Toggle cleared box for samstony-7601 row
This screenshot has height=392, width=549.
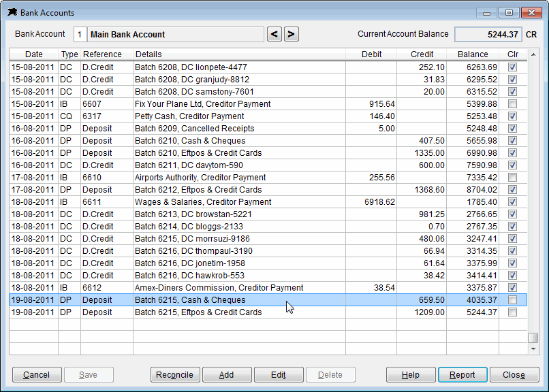click(513, 92)
